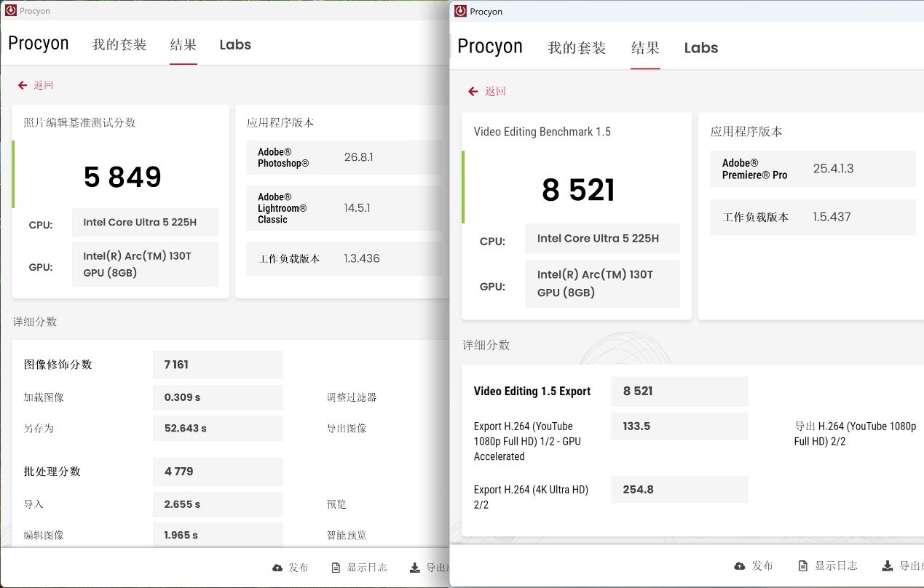Click photo editing score 5 849

pyautogui.click(x=122, y=177)
